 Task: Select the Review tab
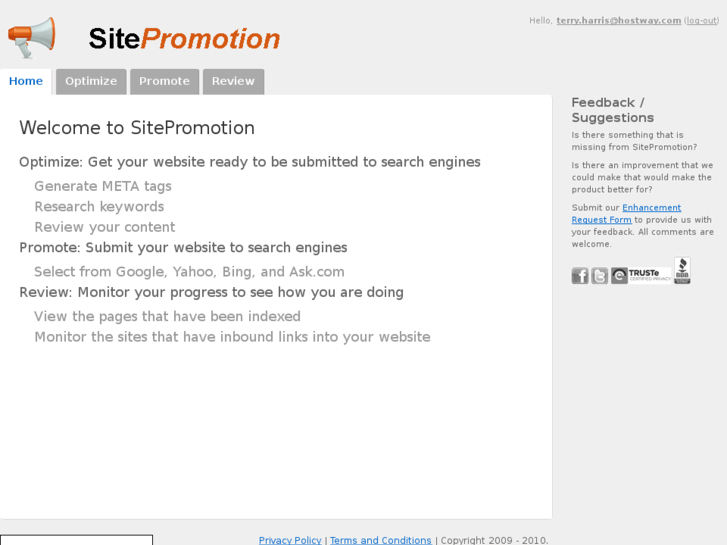pos(233,82)
